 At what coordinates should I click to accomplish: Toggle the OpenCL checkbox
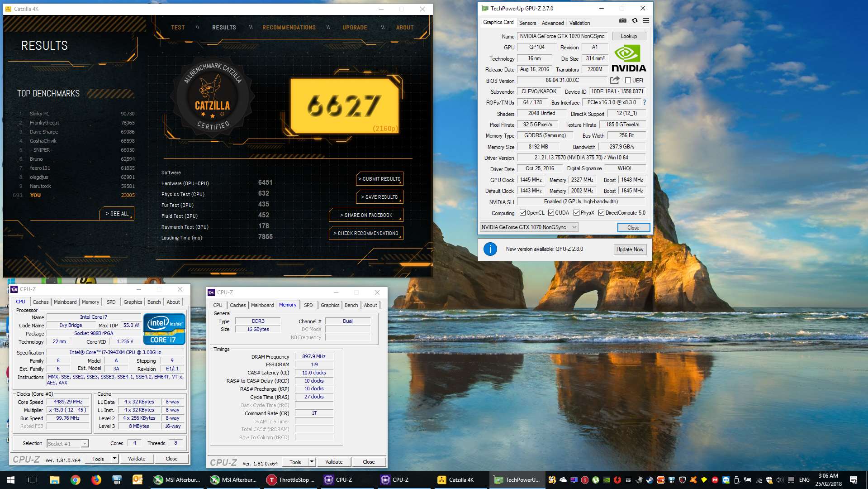[x=522, y=213]
